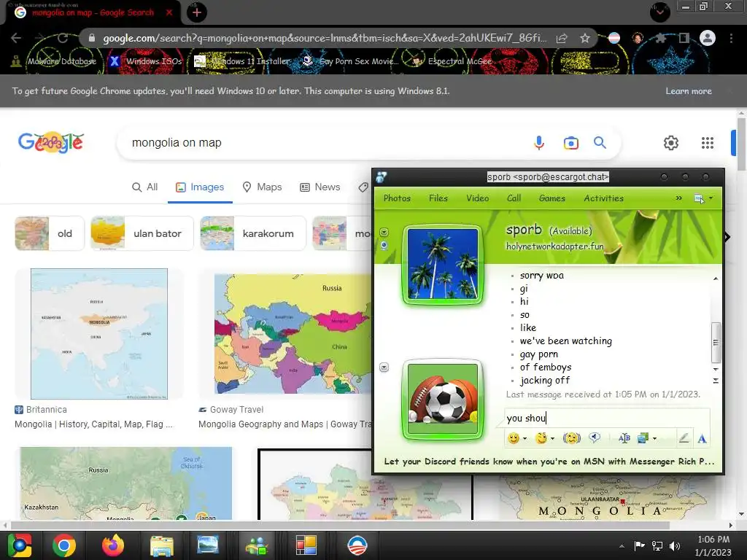
Task: Open File Explorer from the taskbar
Action: coord(161,545)
